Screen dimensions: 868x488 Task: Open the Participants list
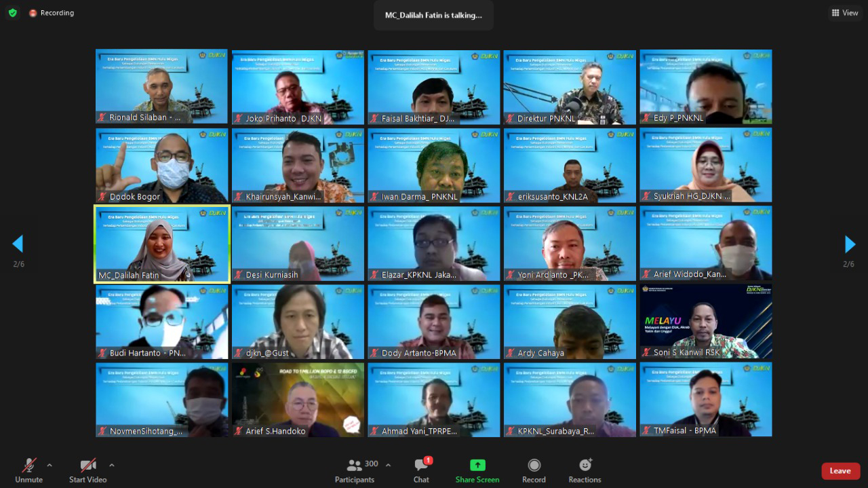[x=355, y=470]
